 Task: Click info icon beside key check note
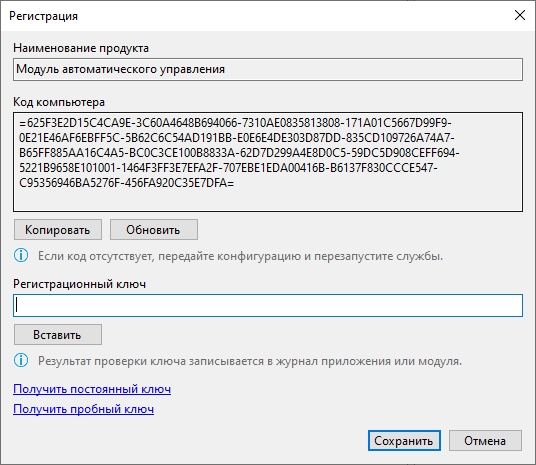point(21,360)
